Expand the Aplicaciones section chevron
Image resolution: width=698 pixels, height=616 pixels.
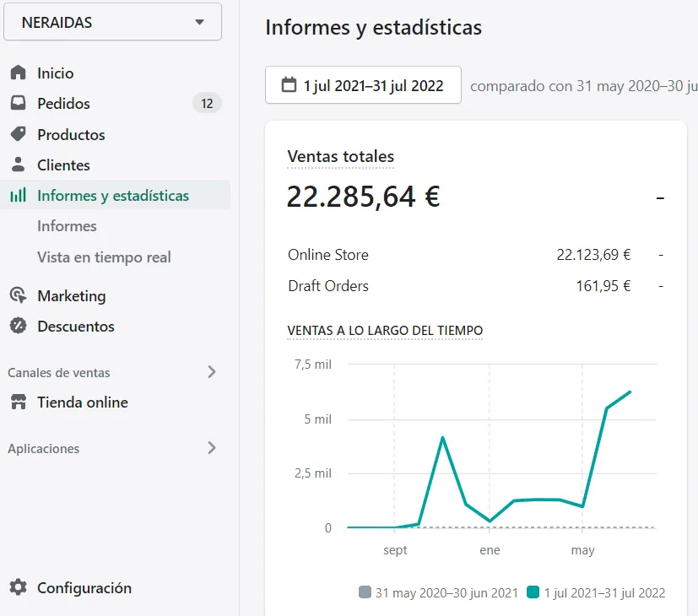pyautogui.click(x=212, y=448)
